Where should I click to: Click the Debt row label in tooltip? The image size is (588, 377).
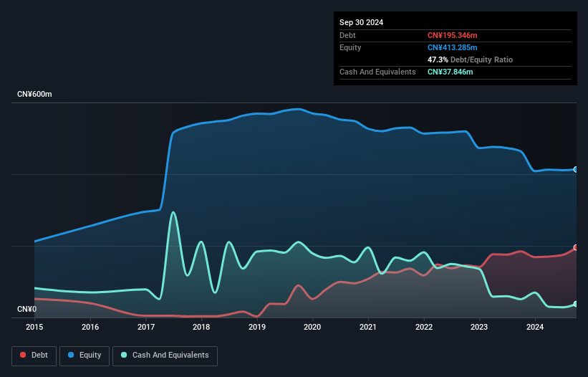coord(347,35)
